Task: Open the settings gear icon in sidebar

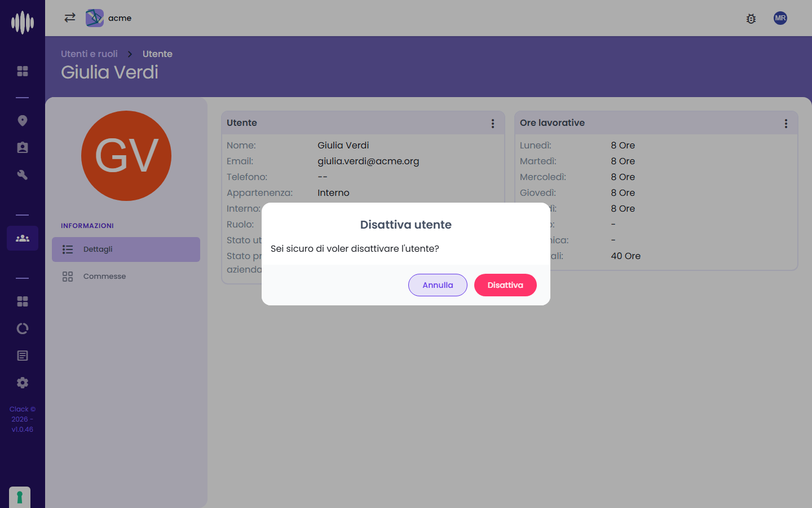Action: [x=23, y=383]
